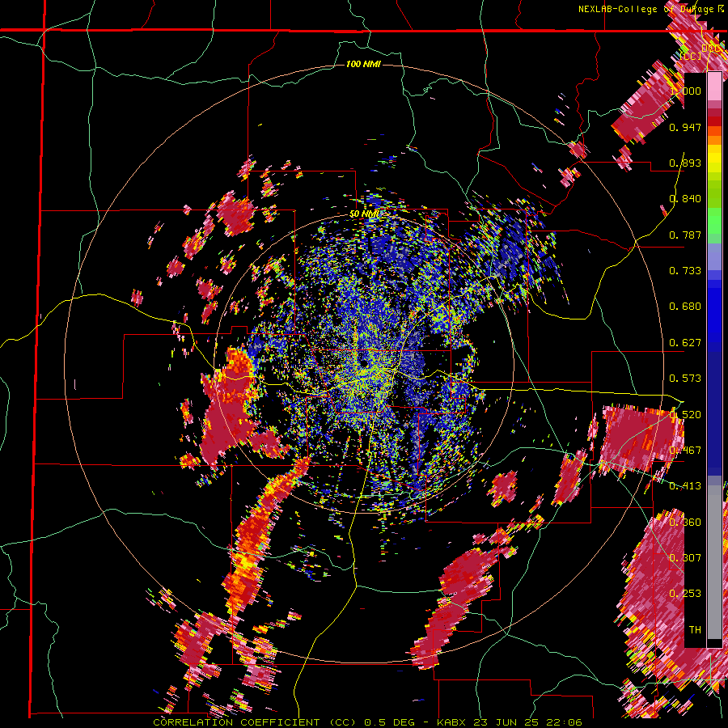Screen dimensions: 728x728
Task: Click the TH threshold label in legend
Action: click(x=695, y=630)
